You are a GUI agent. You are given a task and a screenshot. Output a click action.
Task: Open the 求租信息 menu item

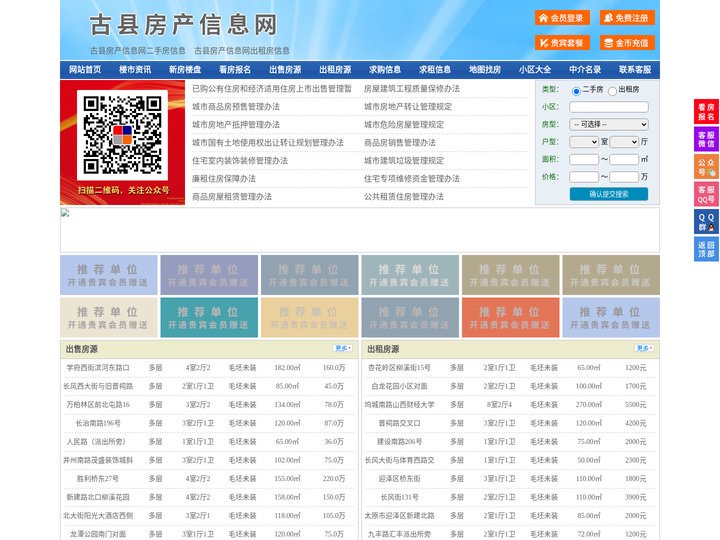435,70
